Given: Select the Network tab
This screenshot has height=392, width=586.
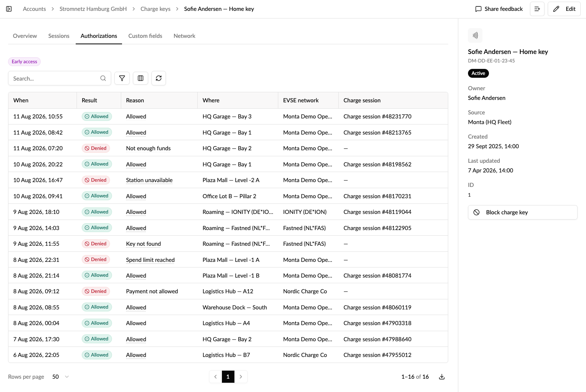Looking at the screenshot, I should click(x=184, y=36).
